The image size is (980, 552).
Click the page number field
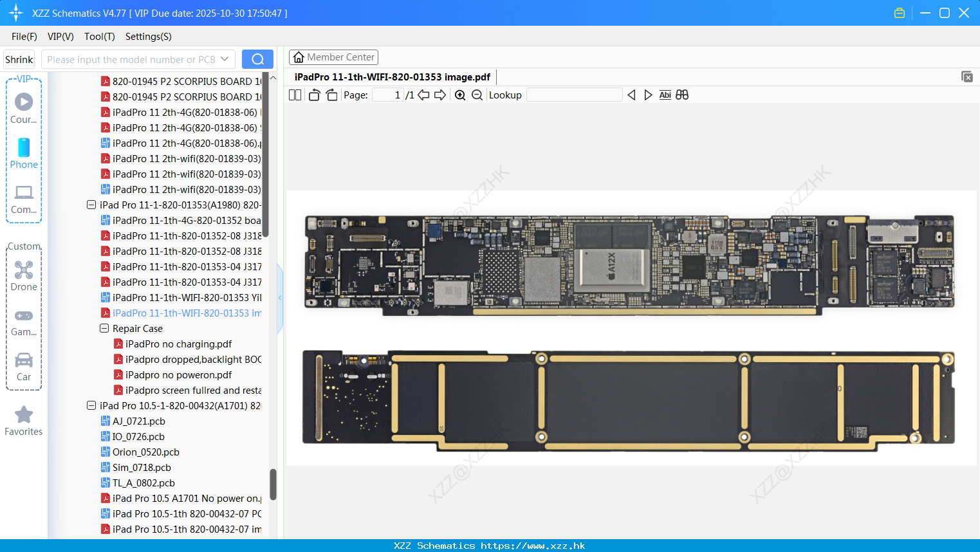pos(388,95)
